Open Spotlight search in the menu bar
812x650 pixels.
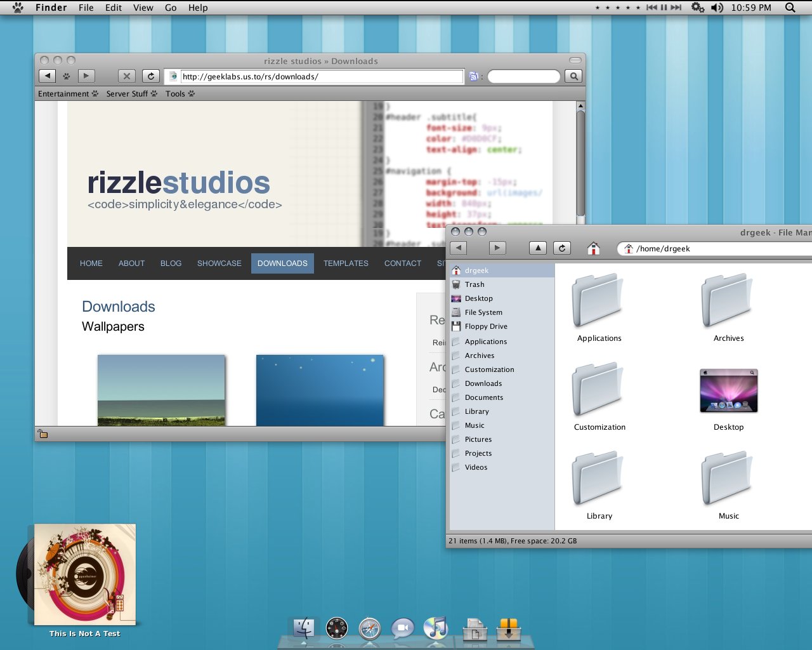(790, 8)
